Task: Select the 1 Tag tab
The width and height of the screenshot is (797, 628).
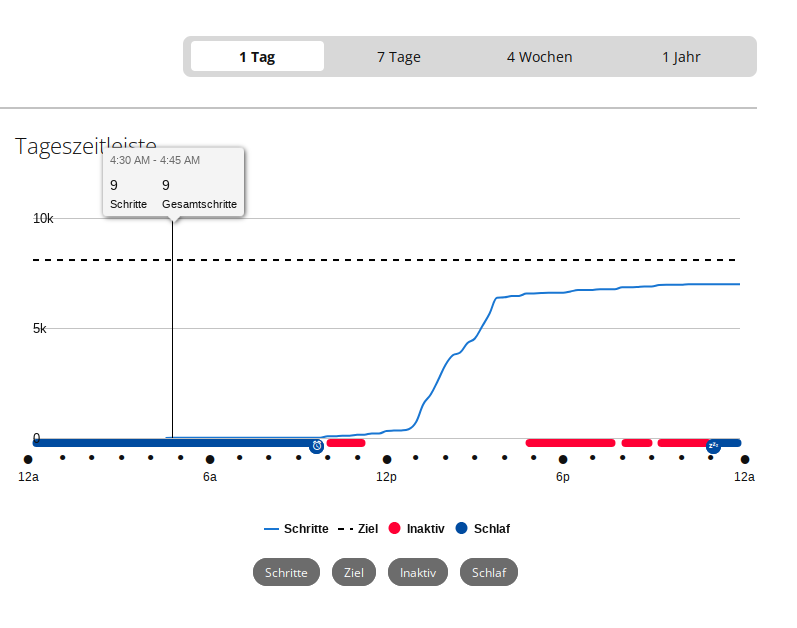Action: pyautogui.click(x=257, y=56)
